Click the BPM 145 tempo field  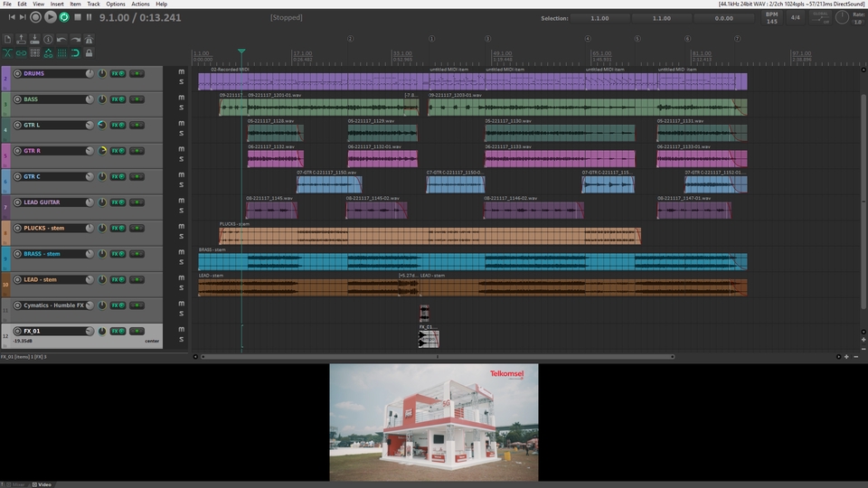(771, 18)
